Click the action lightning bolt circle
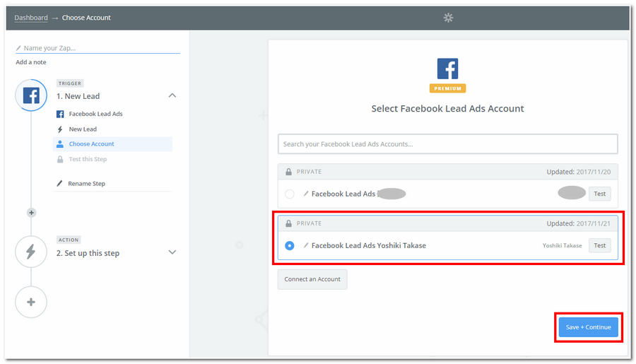 tap(31, 252)
